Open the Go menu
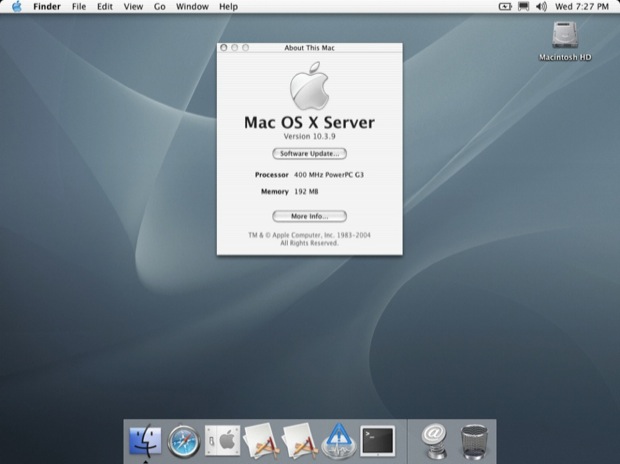Viewport: 620px width, 464px height. (159, 7)
